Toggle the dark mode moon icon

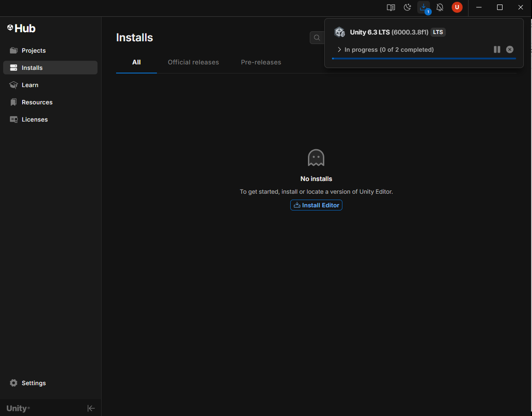point(407,7)
